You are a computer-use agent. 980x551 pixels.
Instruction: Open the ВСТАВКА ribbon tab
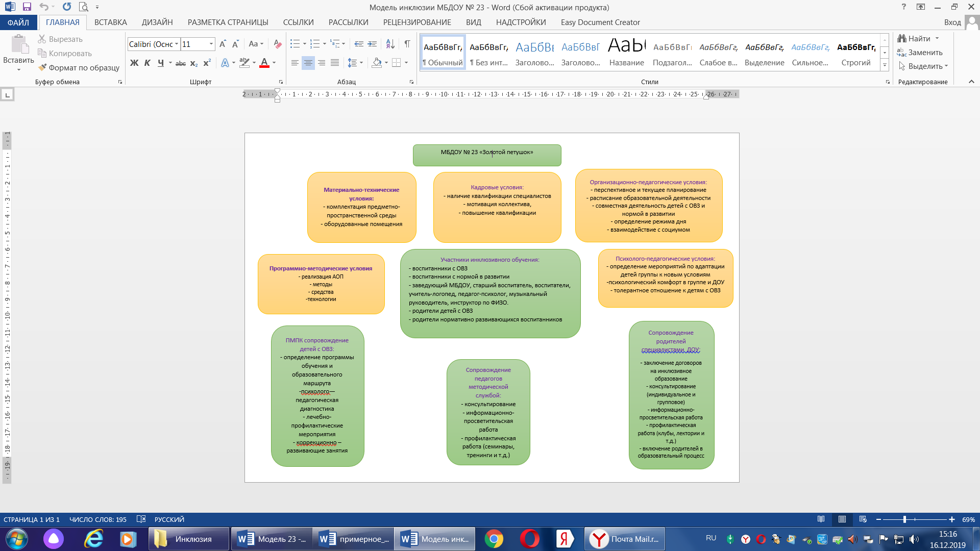(x=110, y=22)
